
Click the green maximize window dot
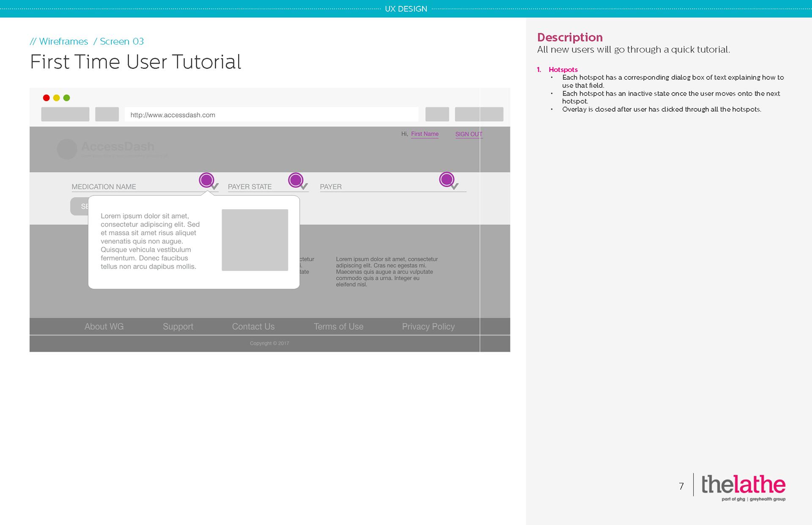[x=66, y=98]
